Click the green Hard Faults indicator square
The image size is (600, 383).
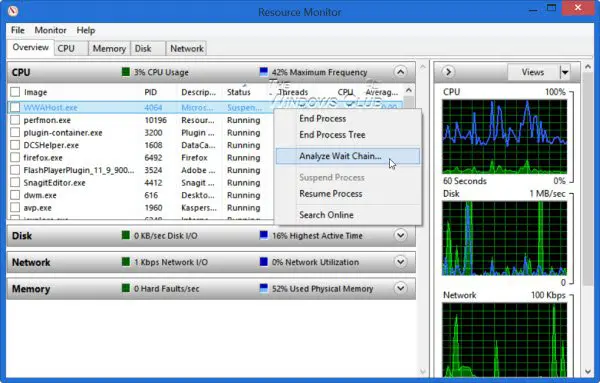[x=126, y=288]
